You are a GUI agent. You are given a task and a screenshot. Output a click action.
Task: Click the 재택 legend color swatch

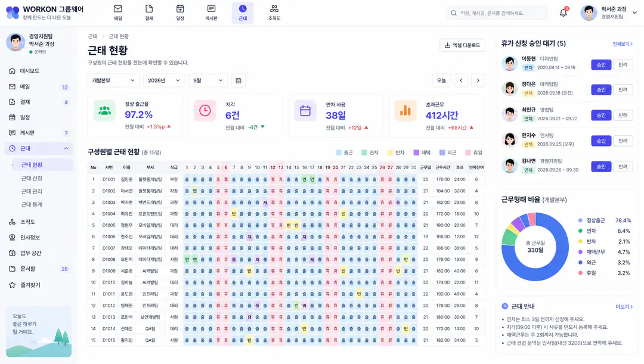(x=416, y=153)
